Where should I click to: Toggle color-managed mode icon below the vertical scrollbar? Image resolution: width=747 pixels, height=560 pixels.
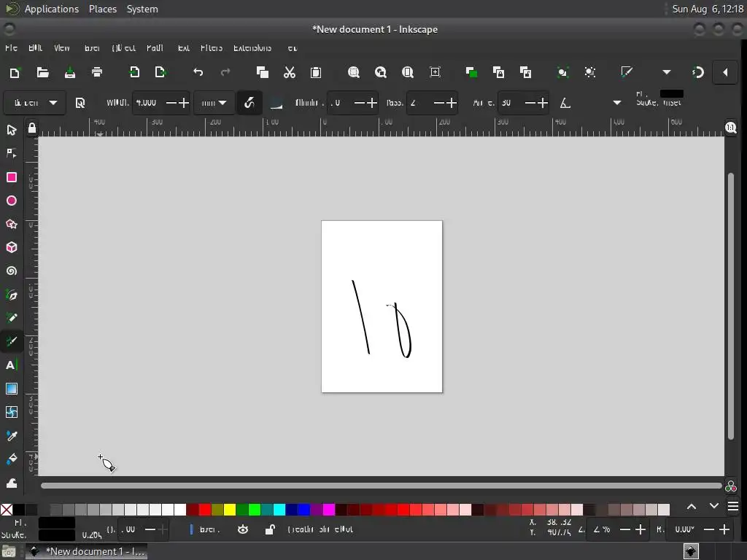tap(731, 486)
